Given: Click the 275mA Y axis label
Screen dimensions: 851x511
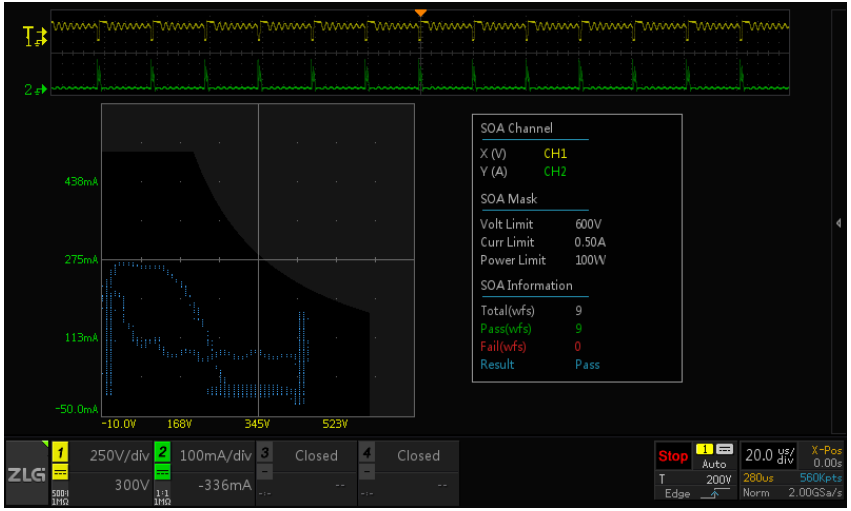Looking at the screenshot, I should coord(81,259).
